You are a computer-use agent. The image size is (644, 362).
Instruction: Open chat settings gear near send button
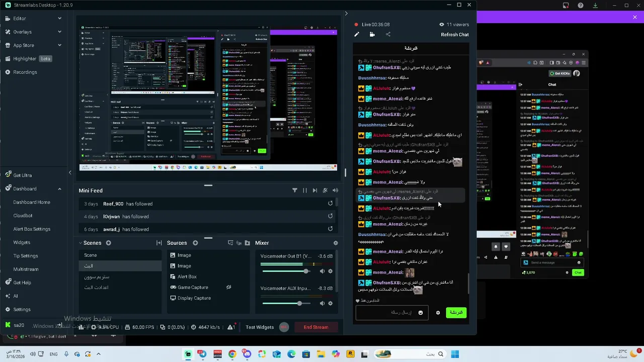point(438,313)
